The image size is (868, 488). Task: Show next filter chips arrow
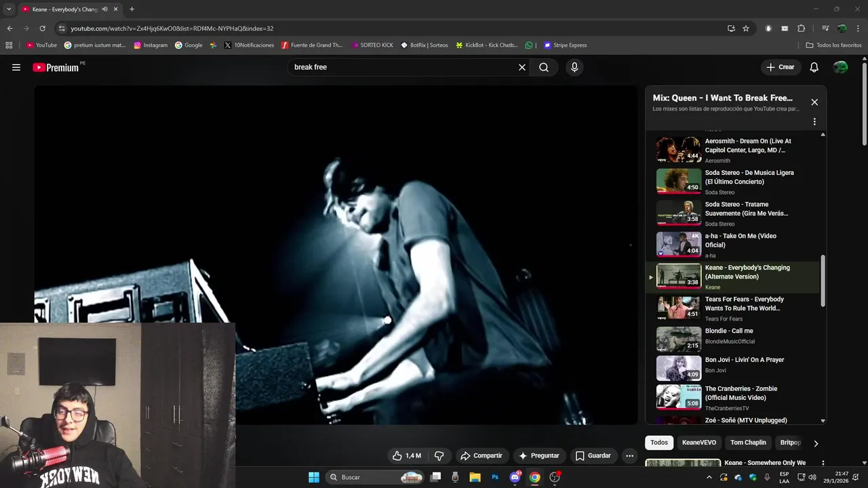(816, 443)
